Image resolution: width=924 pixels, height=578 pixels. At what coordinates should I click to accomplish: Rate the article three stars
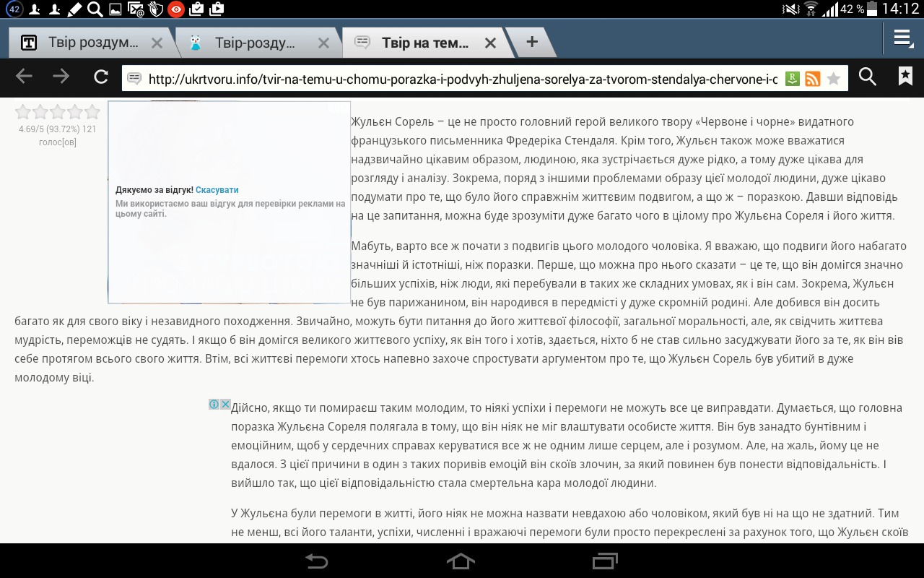(58, 112)
